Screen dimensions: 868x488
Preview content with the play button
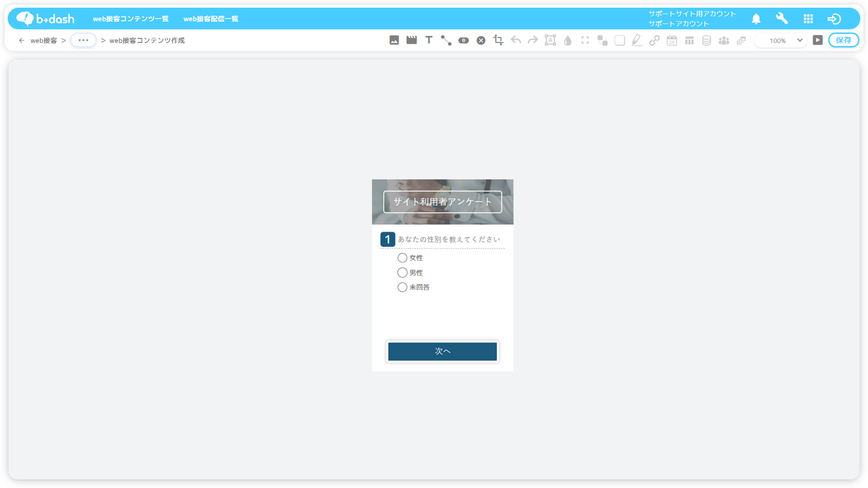click(817, 40)
